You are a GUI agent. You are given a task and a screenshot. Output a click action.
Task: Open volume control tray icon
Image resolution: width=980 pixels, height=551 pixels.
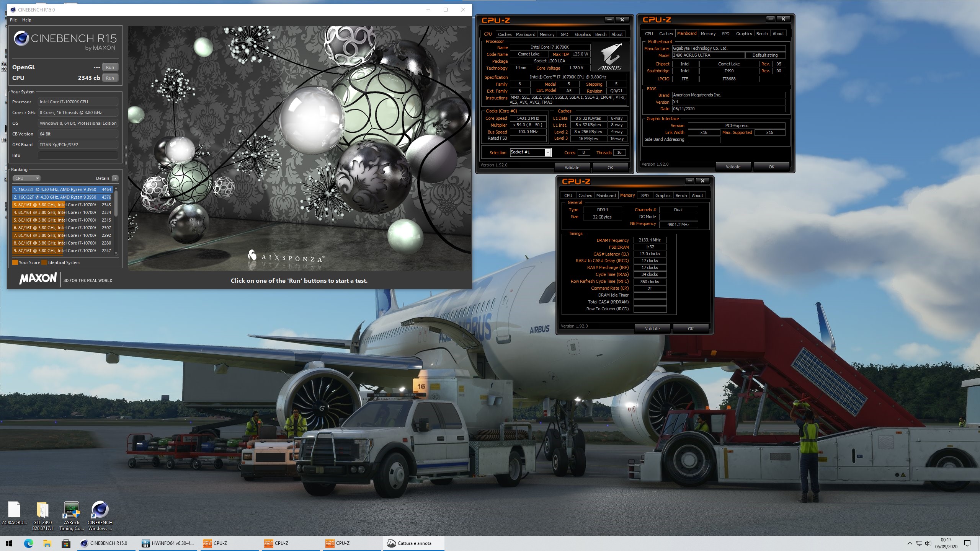pyautogui.click(x=928, y=543)
